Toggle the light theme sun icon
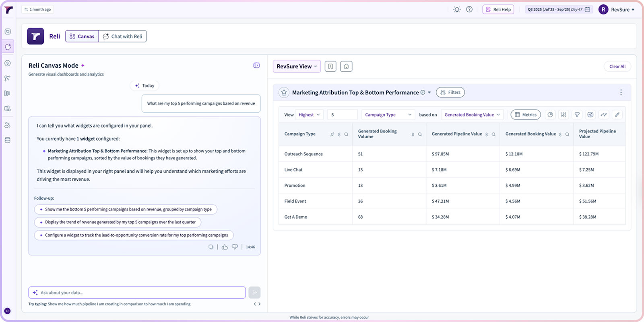The width and height of the screenshot is (644, 322). tap(456, 9)
